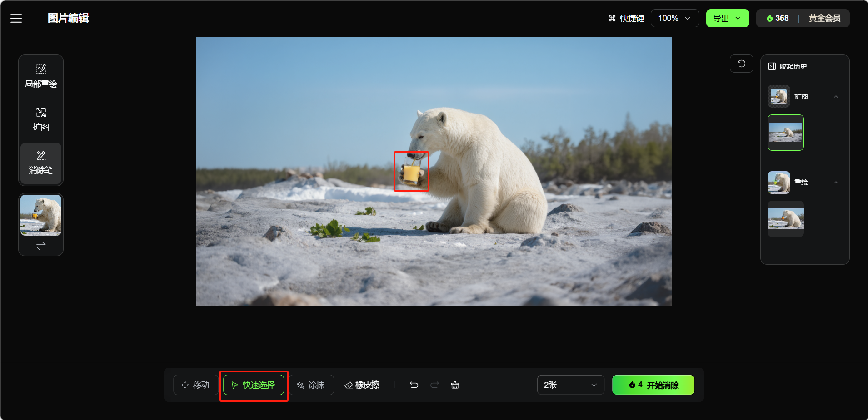This screenshot has height=420, width=868.
Task: Select the 重绘 history result thumbnail
Action: [x=785, y=219]
